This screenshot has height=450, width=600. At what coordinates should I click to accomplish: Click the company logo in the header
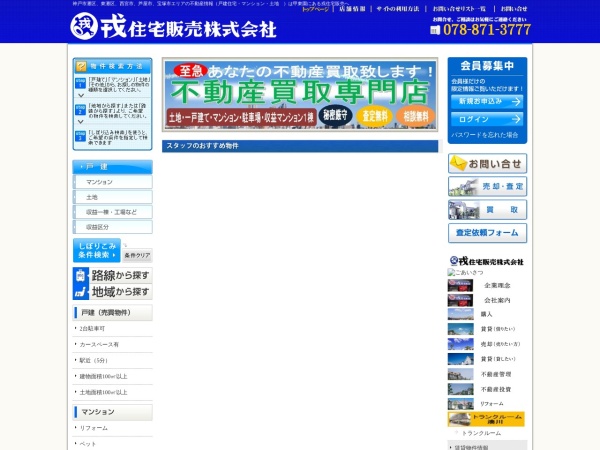click(x=173, y=26)
